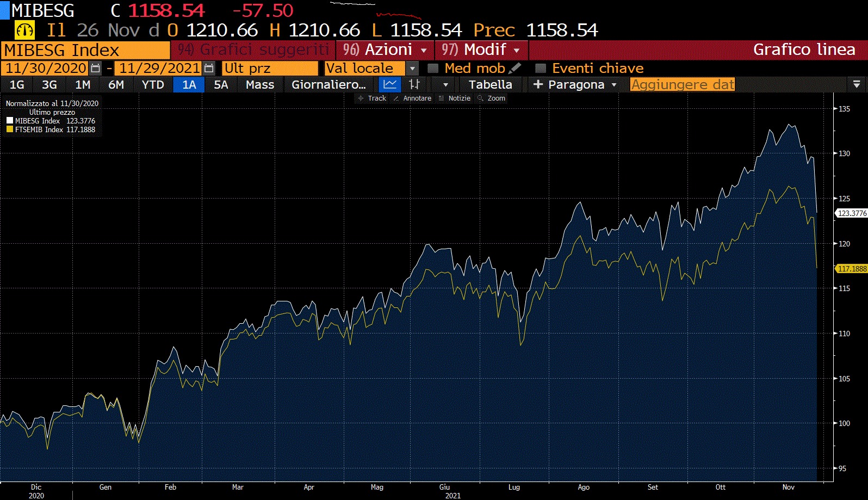Screen dimensions: 868x500
Task: Activate the Zoom magnifier tool
Action: click(x=492, y=98)
